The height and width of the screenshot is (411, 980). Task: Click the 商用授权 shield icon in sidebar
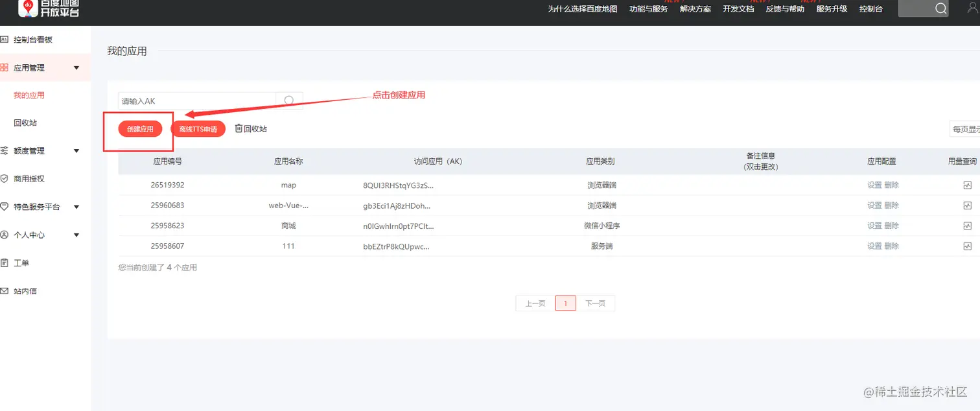tap(4, 178)
